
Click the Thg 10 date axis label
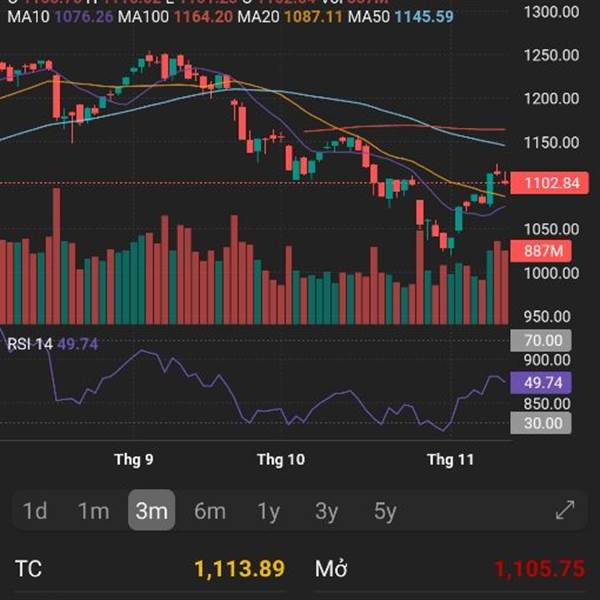coord(281,459)
